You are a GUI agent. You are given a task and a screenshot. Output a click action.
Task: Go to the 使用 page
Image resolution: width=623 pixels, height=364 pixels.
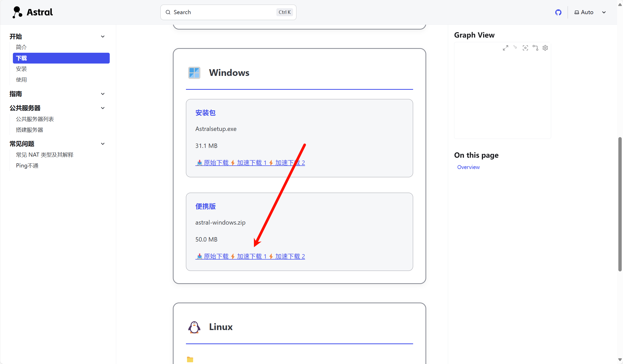[x=21, y=80]
